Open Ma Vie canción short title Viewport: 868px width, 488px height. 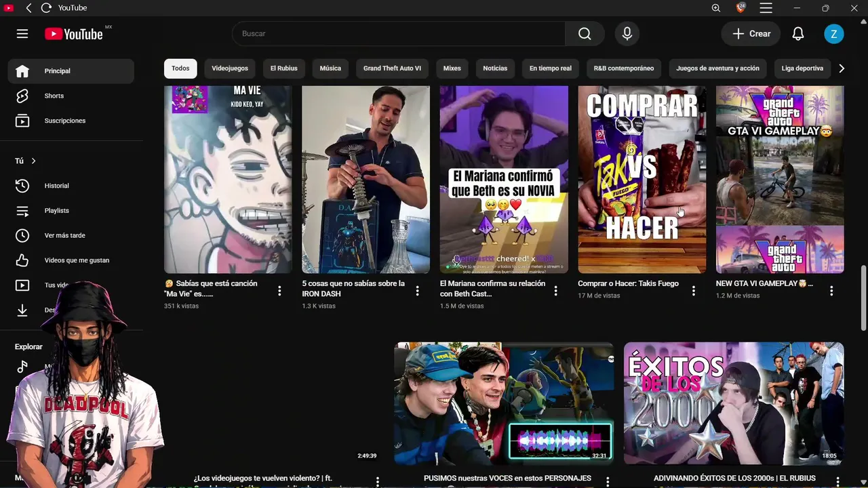(x=211, y=289)
